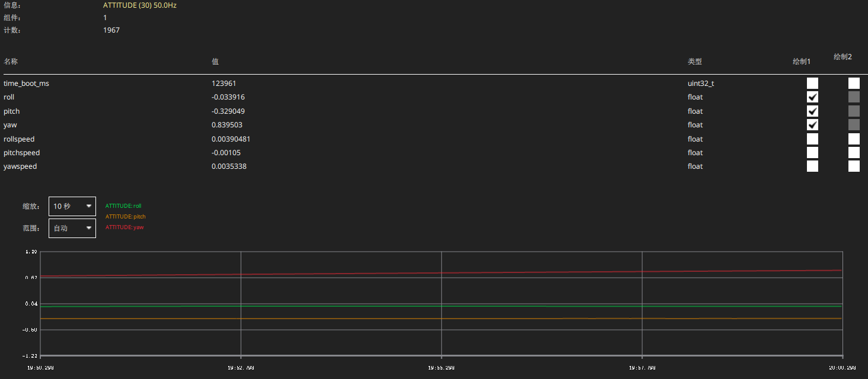Enable rollspeed in the 绘制2 column
Image resolution: width=868 pixels, height=379 pixels.
click(x=854, y=139)
